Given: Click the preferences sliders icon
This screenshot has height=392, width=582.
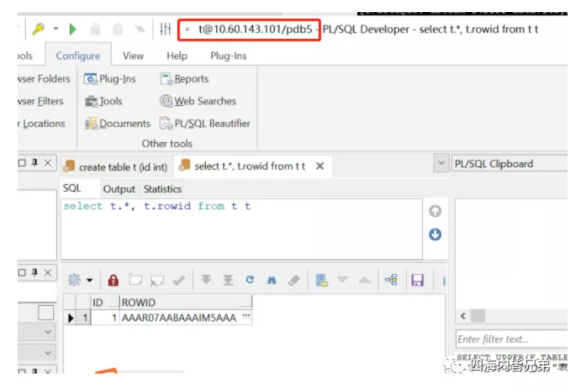Looking at the screenshot, I should [165, 29].
